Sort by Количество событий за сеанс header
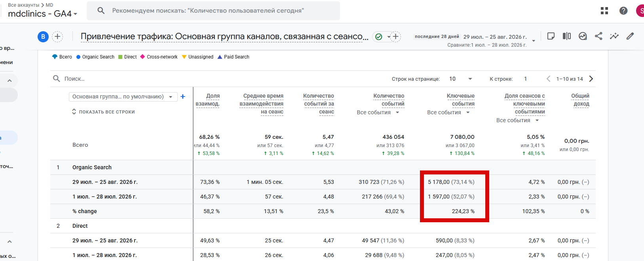 (319, 104)
